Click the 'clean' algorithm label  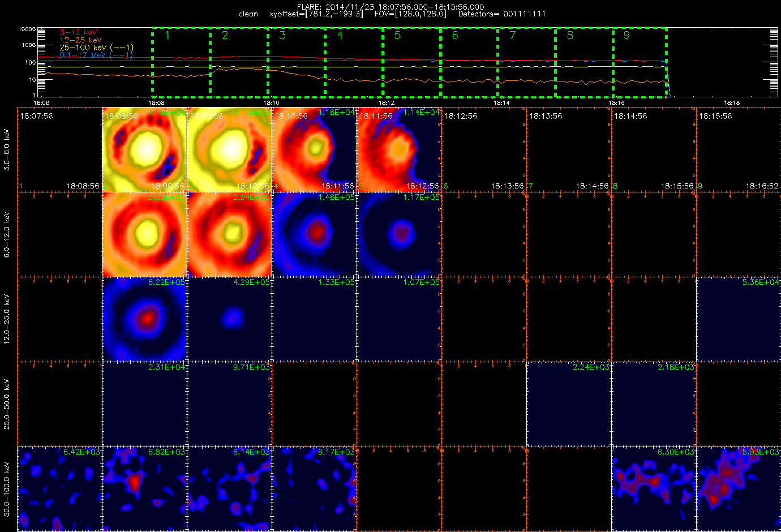[x=248, y=14]
